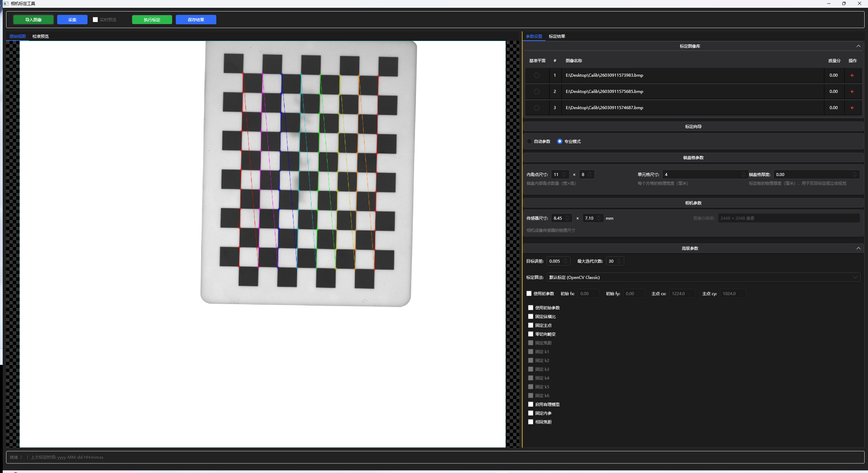The image size is (868, 473).
Task: Click red arrow for image 26030911574687.bmp
Action: click(x=852, y=108)
